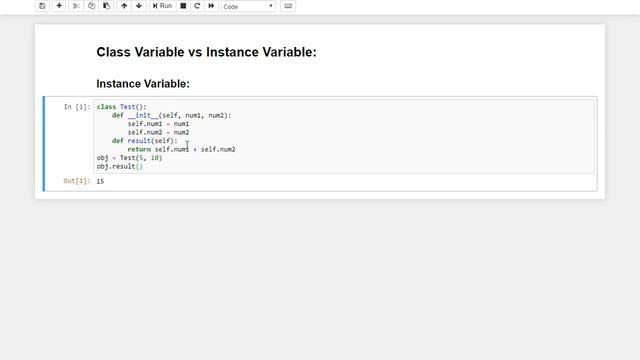Click the def result(self) line
The height and width of the screenshot is (360, 640).
pyautogui.click(x=145, y=141)
